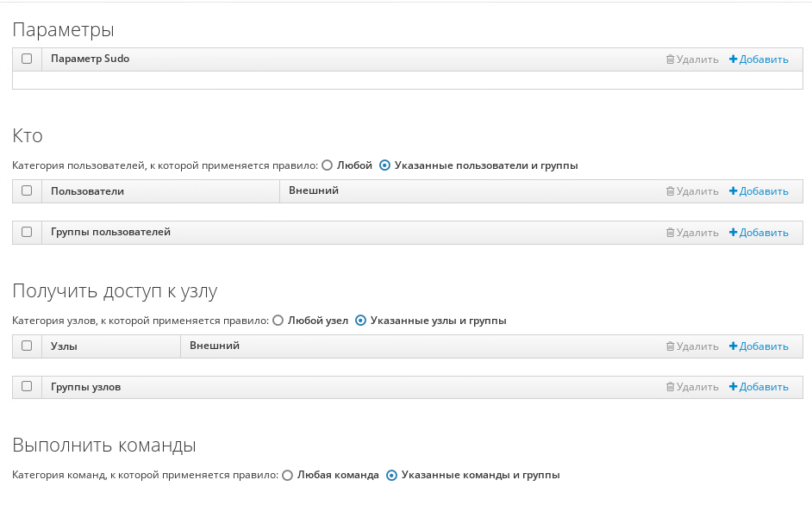Select the Любой узел radio button
This screenshot has width=812, height=505.
[x=277, y=320]
